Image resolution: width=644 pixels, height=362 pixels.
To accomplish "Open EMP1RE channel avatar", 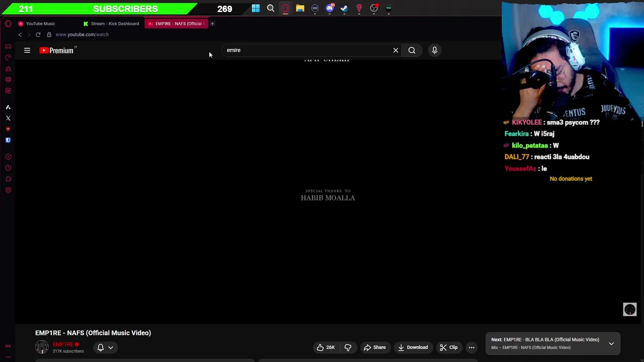I will point(42,347).
